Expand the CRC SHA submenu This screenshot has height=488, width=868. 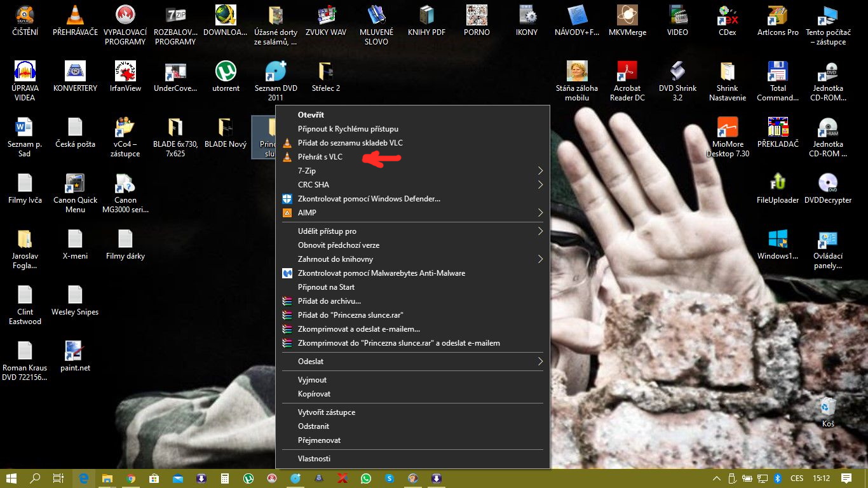[x=412, y=185]
